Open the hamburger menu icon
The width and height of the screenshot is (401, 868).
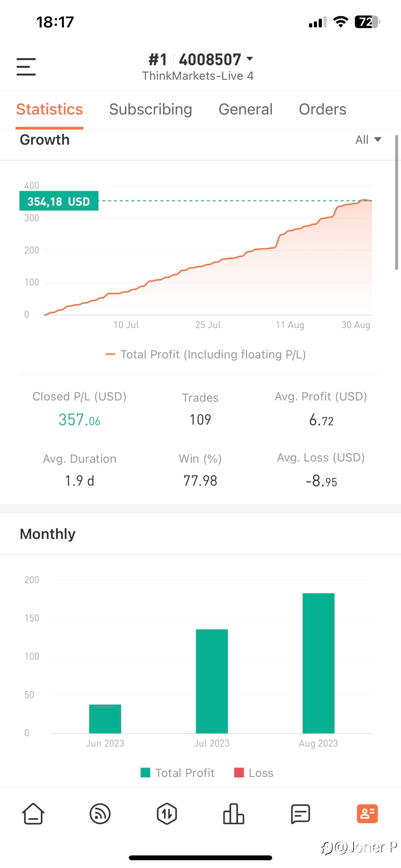tap(26, 67)
